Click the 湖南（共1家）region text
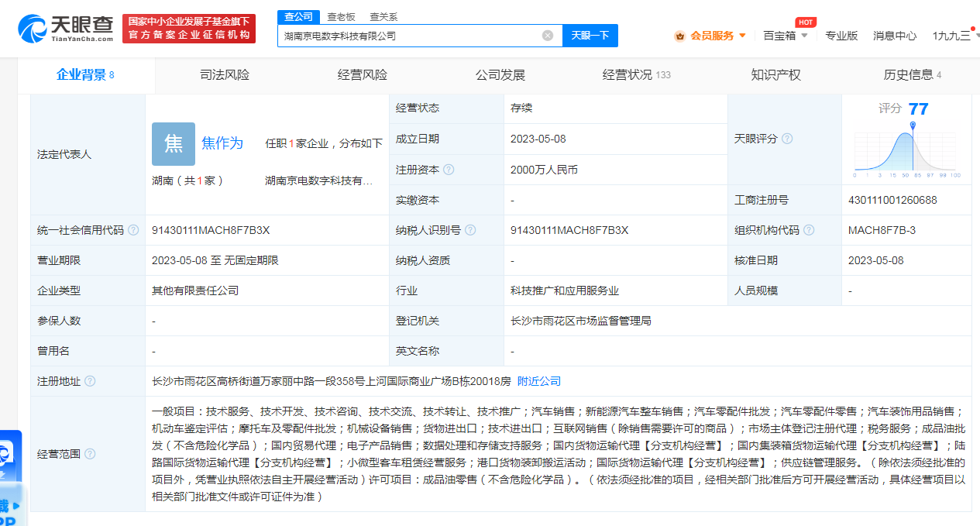 [x=188, y=180]
